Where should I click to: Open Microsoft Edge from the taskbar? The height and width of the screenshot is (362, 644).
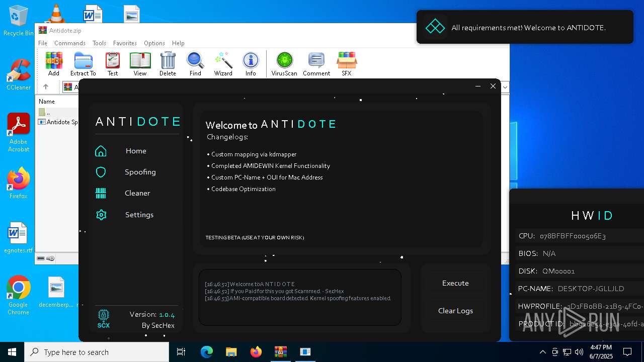pos(207,352)
